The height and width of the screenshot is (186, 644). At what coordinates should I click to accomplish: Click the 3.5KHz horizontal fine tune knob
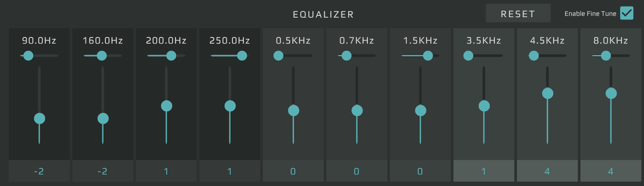coord(468,56)
